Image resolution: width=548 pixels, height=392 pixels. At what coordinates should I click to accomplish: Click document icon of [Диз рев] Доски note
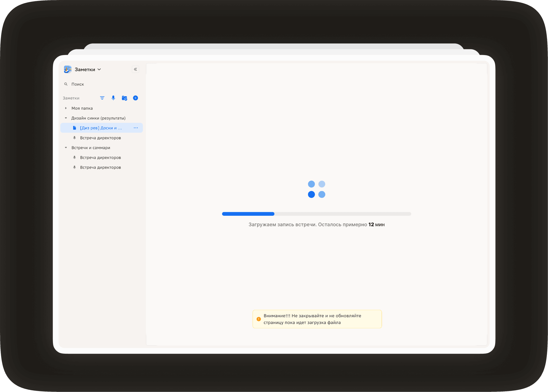tap(74, 128)
